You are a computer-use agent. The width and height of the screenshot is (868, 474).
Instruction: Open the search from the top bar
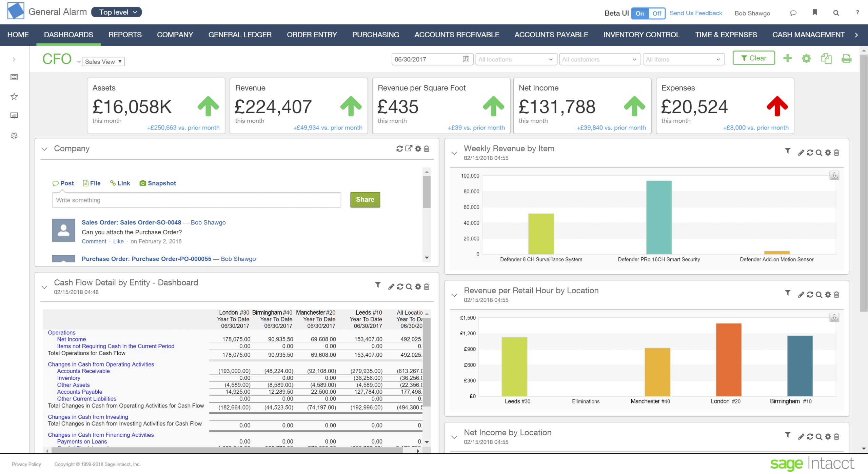click(836, 13)
